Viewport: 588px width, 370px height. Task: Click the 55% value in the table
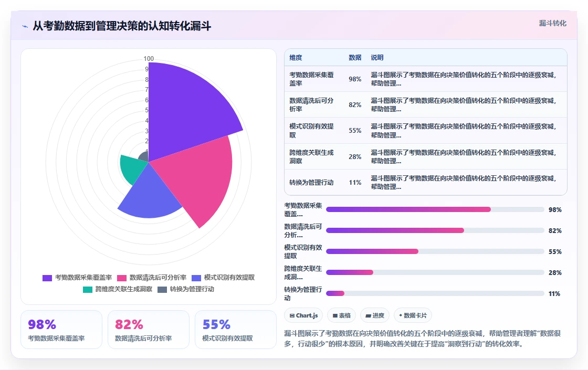point(355,131)
